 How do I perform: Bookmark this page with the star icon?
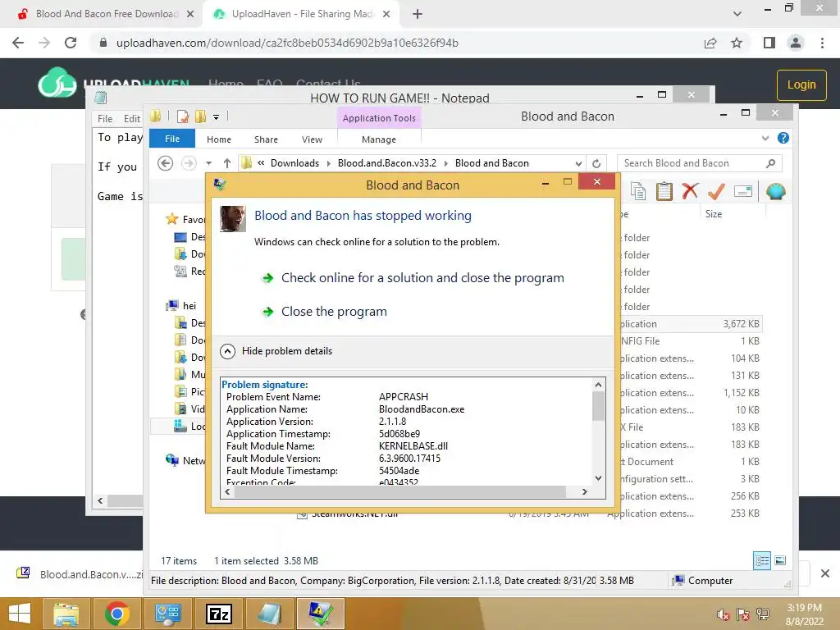click(737, 43)
